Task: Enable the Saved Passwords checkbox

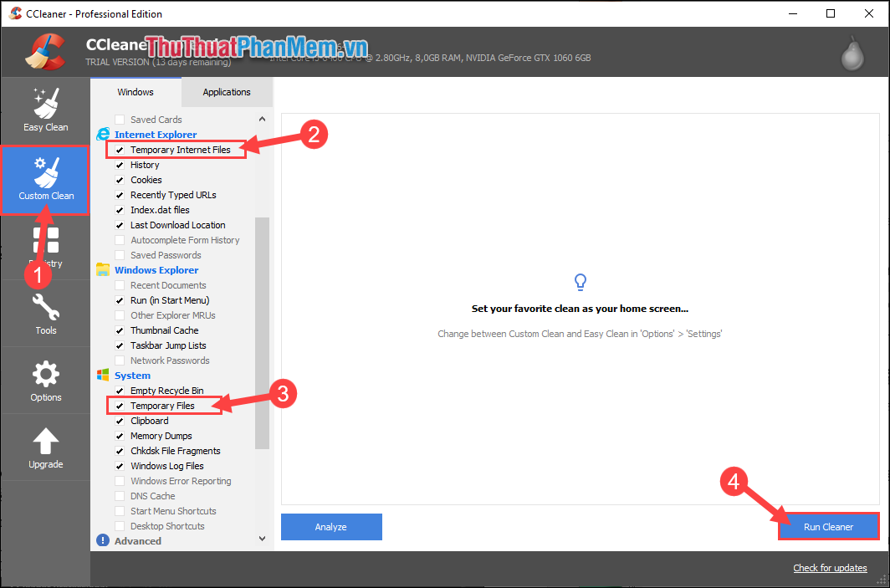Action: pyautogui.click(x=120, y=254)
